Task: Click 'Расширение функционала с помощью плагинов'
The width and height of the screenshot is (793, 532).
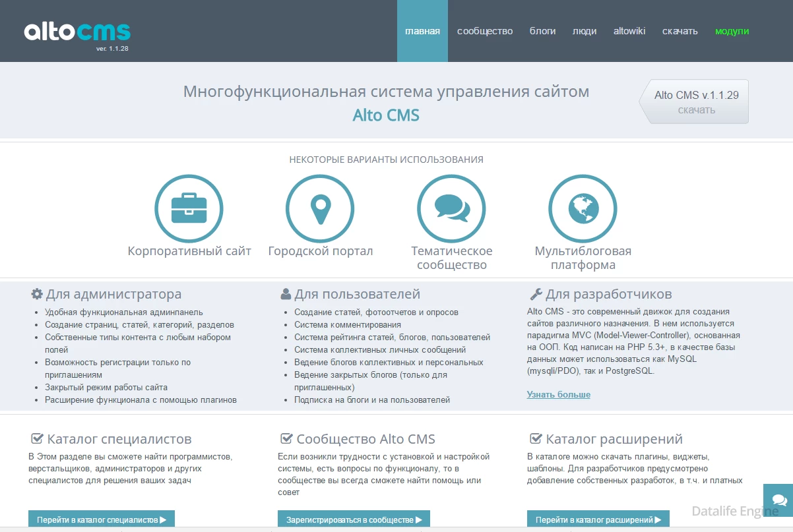Action: 141,399
